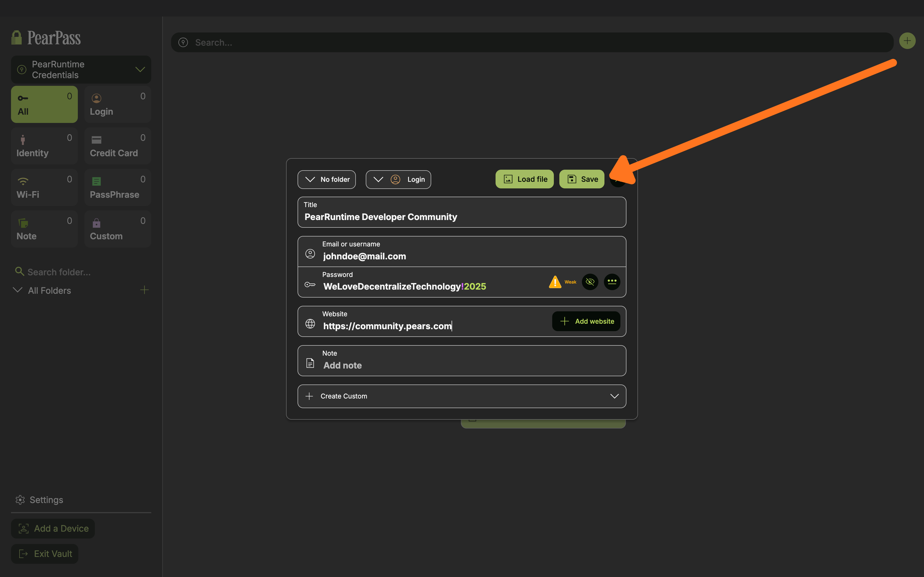Select the Wi-Fi category
This screenshot has height=577, width=924.
44,187
